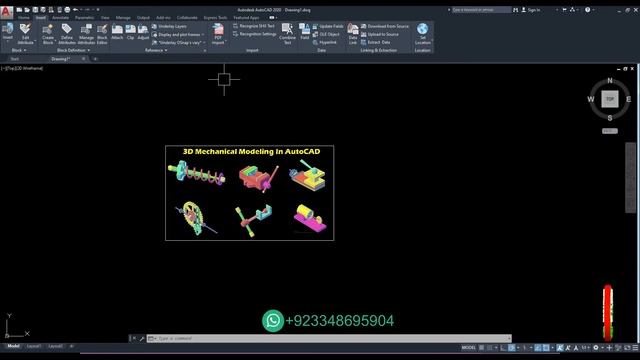The width and height of the screenshot is (640, 360).
Task: Expand the Block panel dropdown
Action: (x=19, y=50)
